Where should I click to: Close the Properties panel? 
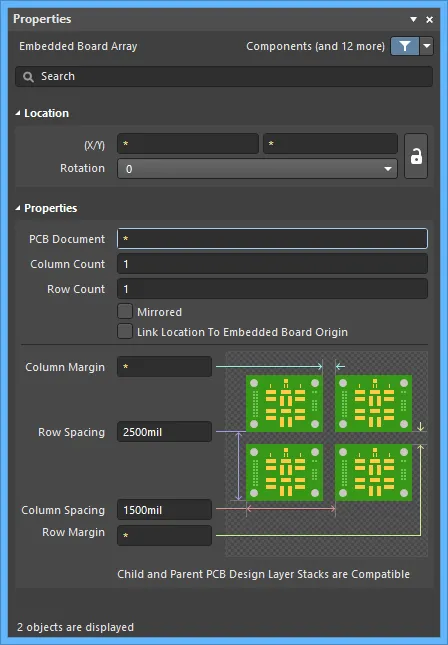(x=429, y=19)
